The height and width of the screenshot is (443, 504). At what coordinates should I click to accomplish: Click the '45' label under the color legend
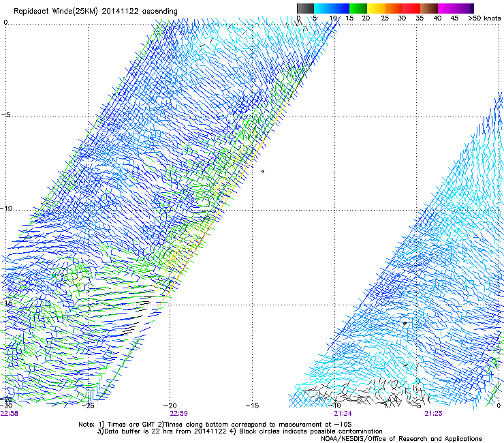point(454,18)
